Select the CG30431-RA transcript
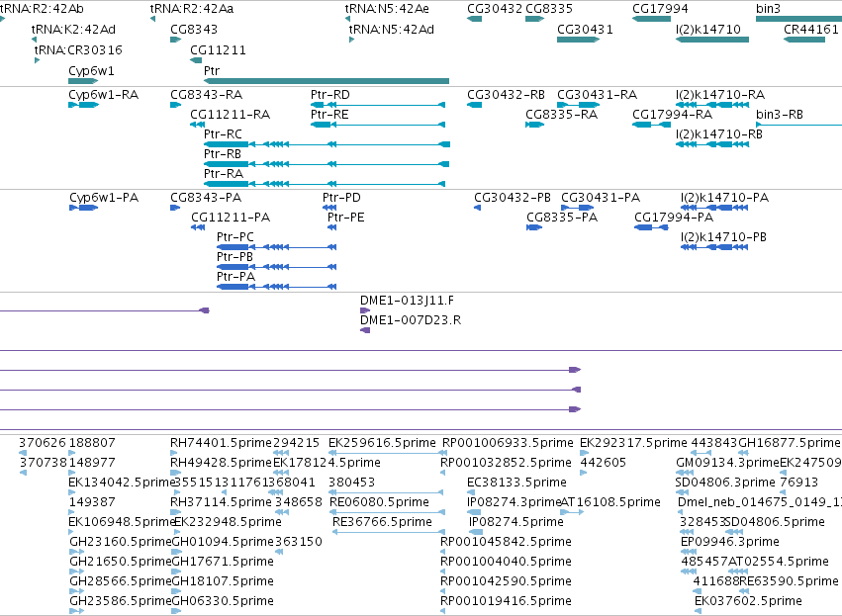Image resolution: width=842 pixels, height=616 pixels. pyautogui.click(x=579, y=105)
